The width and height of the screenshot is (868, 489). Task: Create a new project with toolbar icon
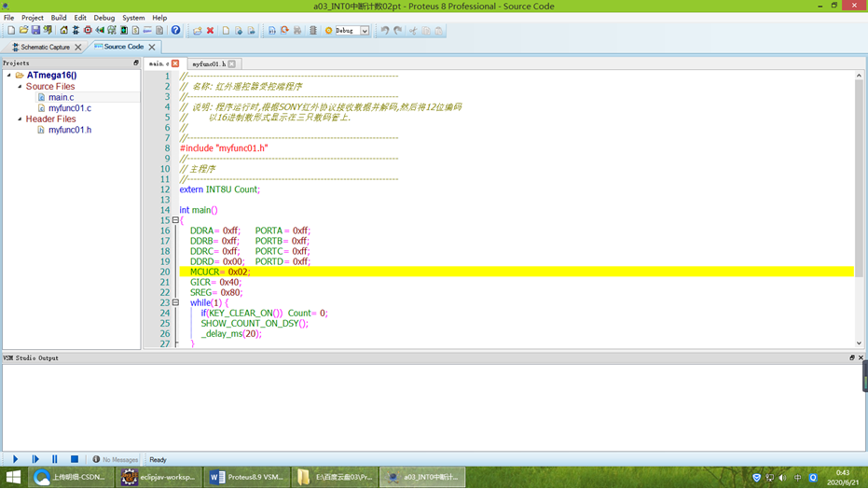pyautogui.click(x=11, y=31)
